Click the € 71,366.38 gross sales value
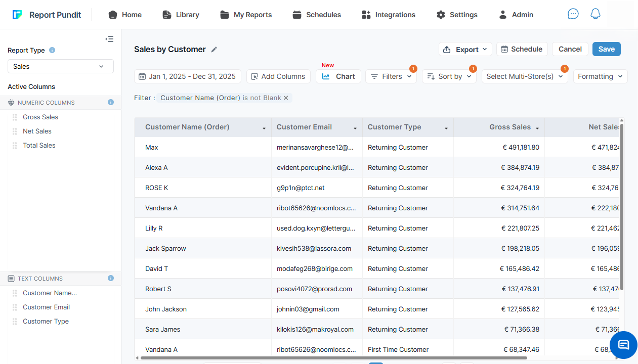This screenshot has width=638, height=364. pos(522,330)
